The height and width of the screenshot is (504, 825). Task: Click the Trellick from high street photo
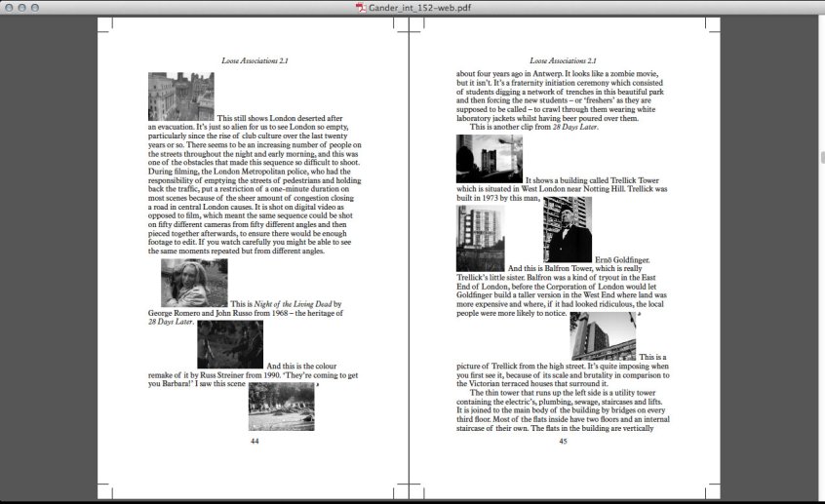pyautogui.click(x=603, y=336)
